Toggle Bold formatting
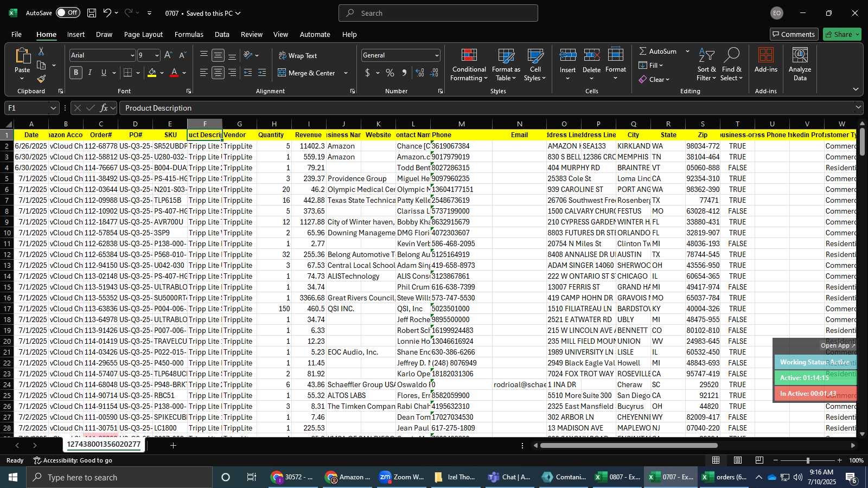The height and width of the screenshot is (488, 868). click(x=76, y=73)
